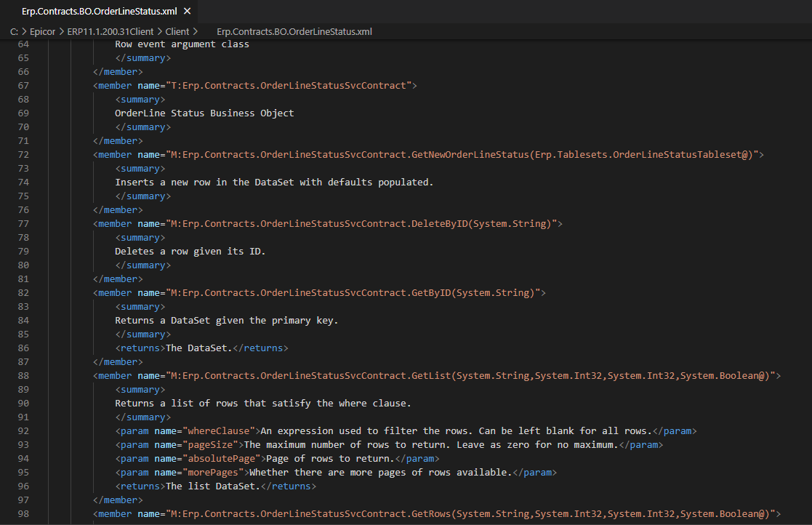Open the C: breadcrumb segment
The height and width of the screenshot is (525, 812).
click(x=14, y=31)
